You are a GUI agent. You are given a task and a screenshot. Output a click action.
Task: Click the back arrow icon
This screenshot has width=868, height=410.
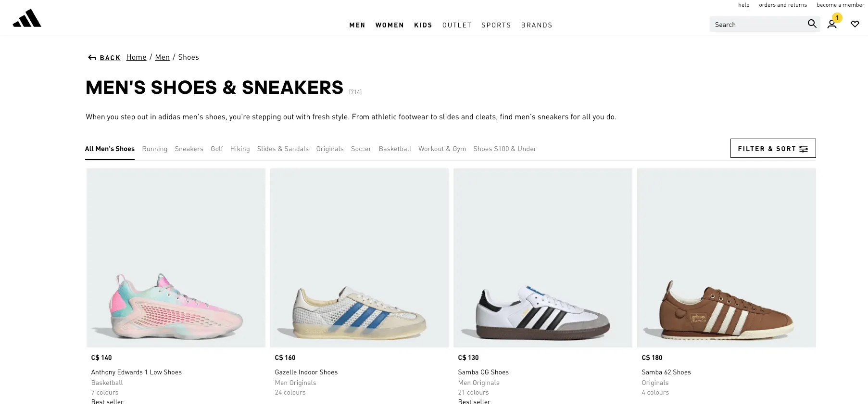click(91, 57)
